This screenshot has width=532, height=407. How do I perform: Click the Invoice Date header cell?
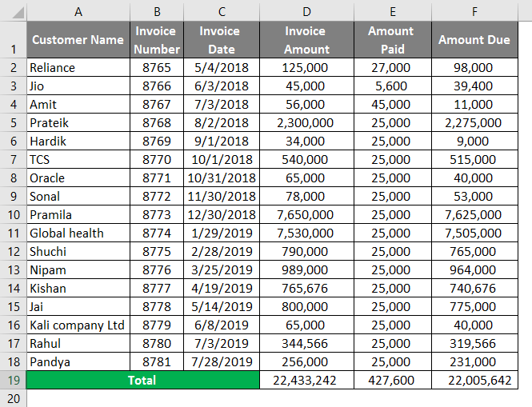click(x=220, y=40)
